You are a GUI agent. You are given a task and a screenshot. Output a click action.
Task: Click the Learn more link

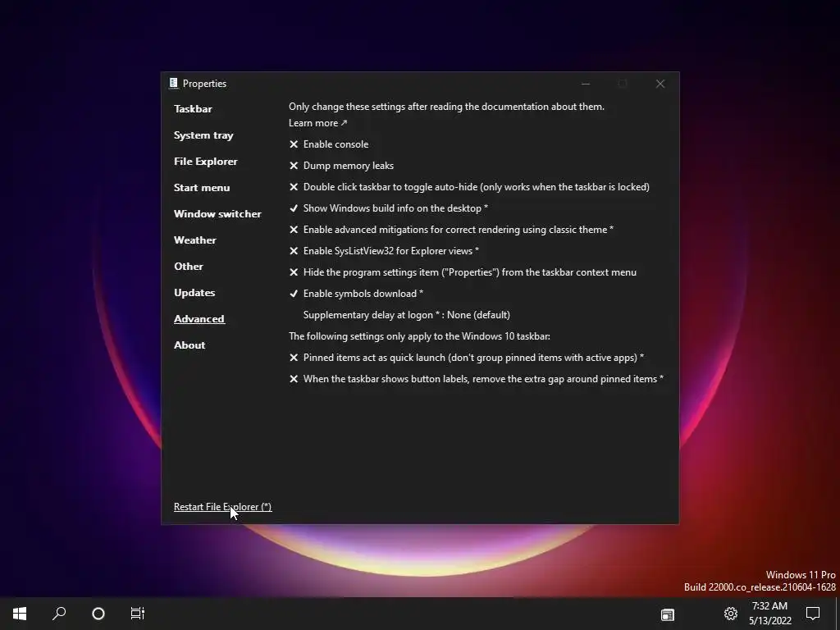(318, 123)
